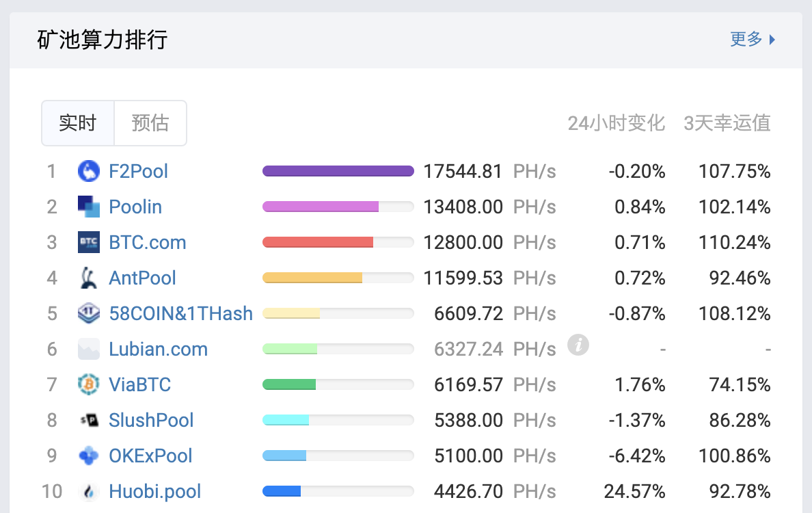Click the info icon beside Lubian.com hashrate

pos(578,345)
